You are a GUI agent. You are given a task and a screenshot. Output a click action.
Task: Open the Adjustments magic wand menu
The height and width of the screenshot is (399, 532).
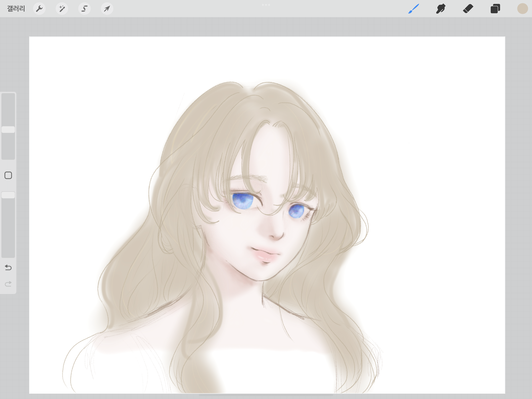click(62, 9)
